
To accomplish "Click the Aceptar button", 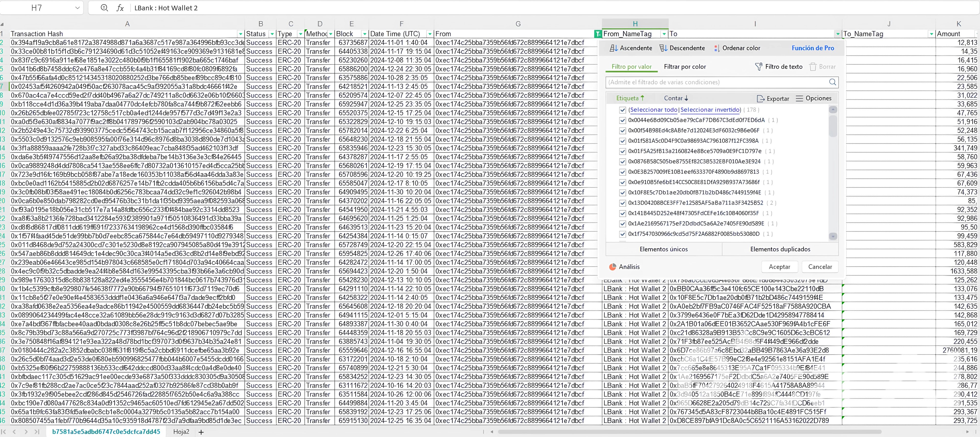I will 779,267.
